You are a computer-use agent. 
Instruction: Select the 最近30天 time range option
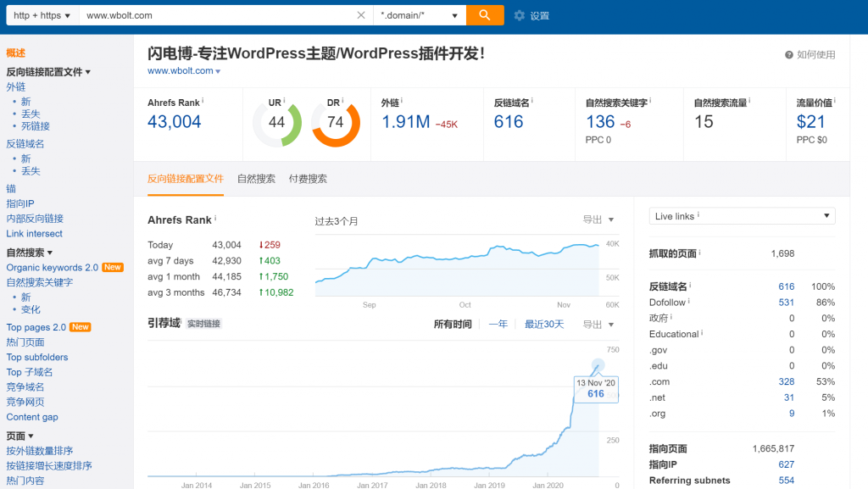pyautogui.click(x=543, y=325)
